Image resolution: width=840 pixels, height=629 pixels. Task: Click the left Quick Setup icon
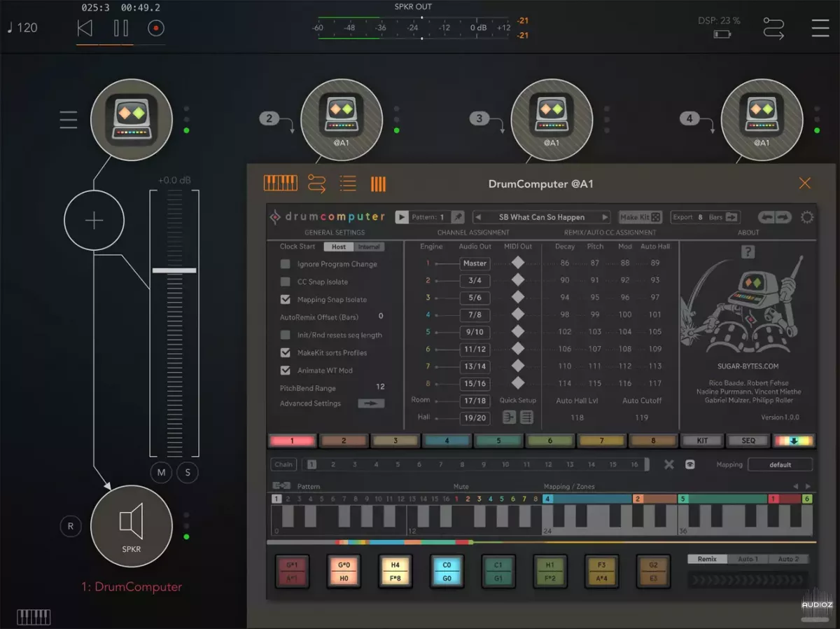tap(509, 417)
